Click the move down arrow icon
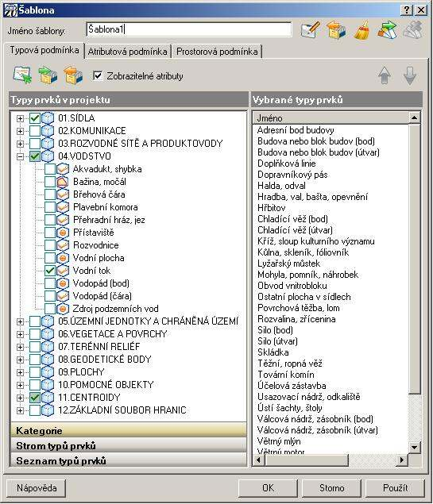Image resolution: width=433 pixels, height=504 pixels. pos(410,75)
